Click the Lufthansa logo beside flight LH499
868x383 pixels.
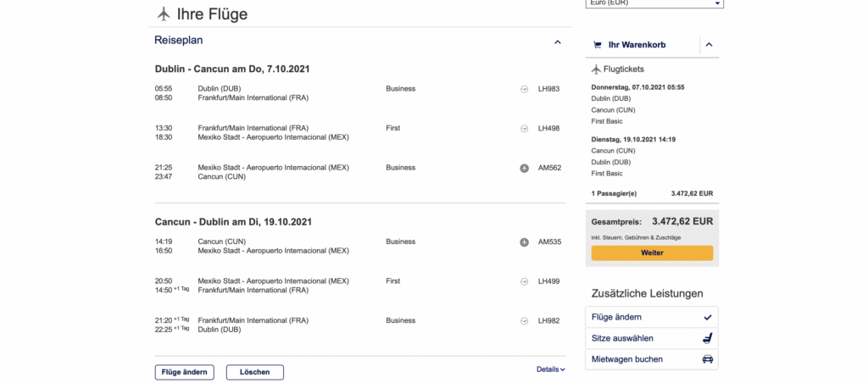click(525, 280)
